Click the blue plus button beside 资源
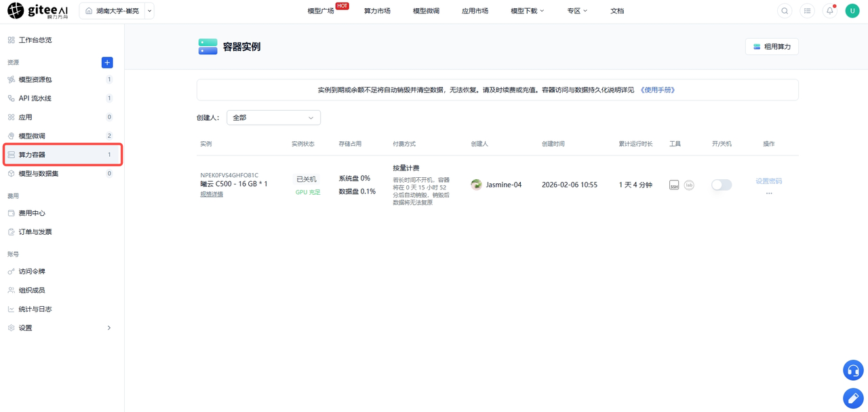 [x=107, y=62]
